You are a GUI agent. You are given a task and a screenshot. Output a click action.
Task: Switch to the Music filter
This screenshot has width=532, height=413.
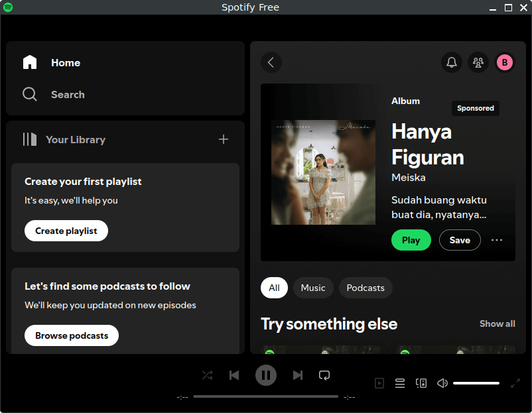click(x=313, y=288)
